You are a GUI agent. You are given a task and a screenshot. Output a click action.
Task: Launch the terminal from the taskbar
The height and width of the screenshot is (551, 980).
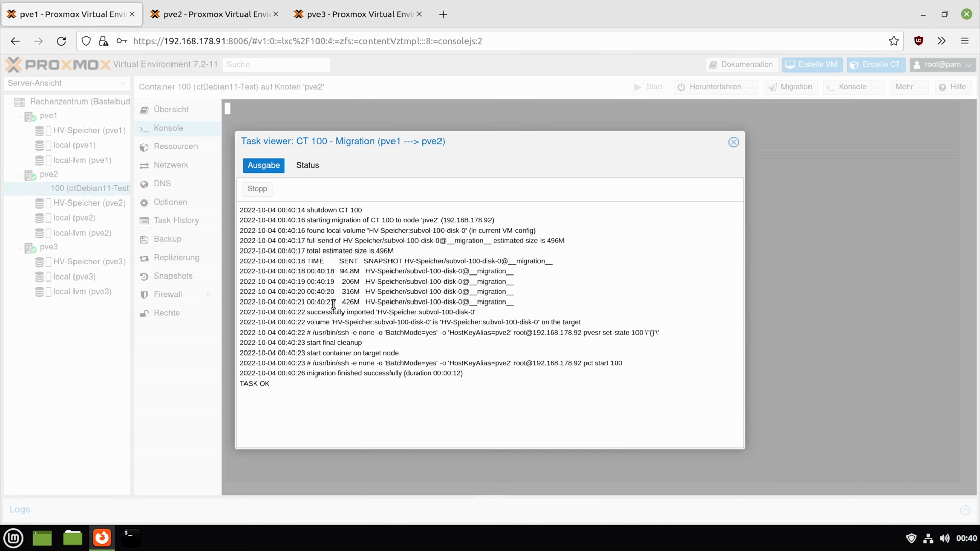coord(131,537)
